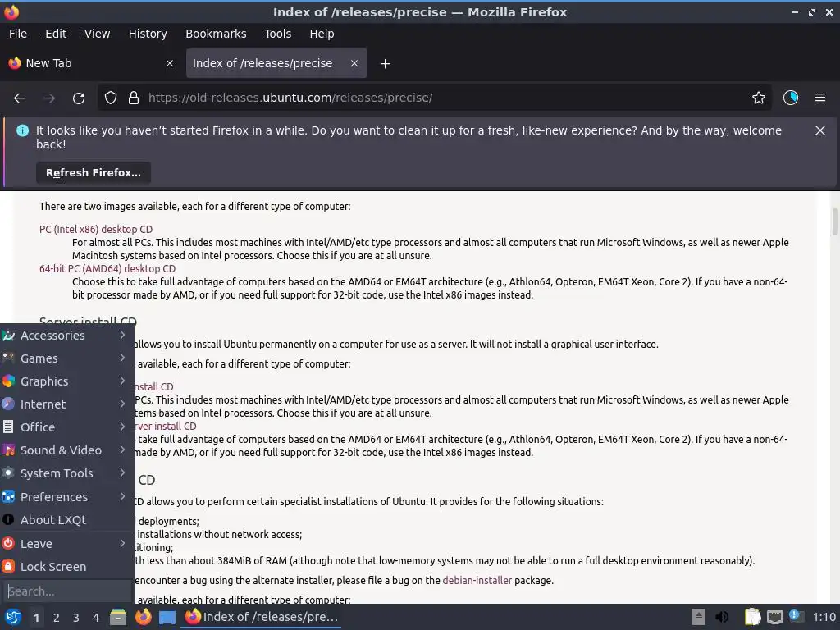The width and height of the screenshot is (840, 630).
Task: Click the Refresh Firefox… button
Action: [x=94, y=172]
